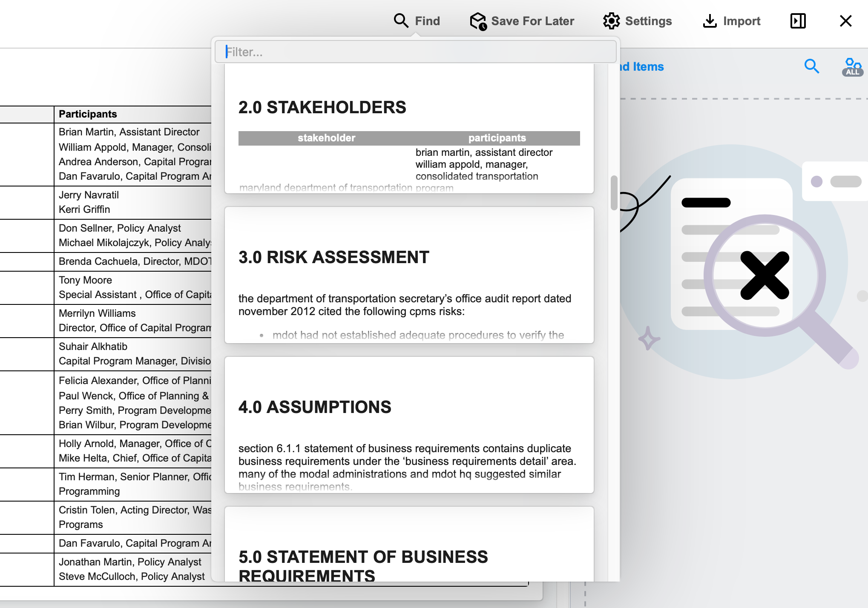This screenshot has width=868, height=608.
Task: Click the Find magnifier icon
Action: (401, 21)
